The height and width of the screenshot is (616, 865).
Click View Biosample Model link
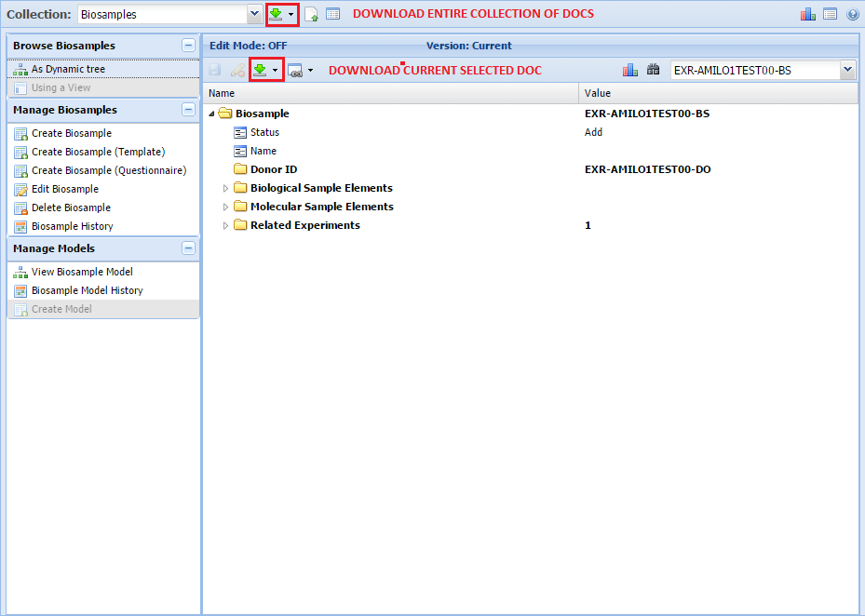tap(82, 272)
